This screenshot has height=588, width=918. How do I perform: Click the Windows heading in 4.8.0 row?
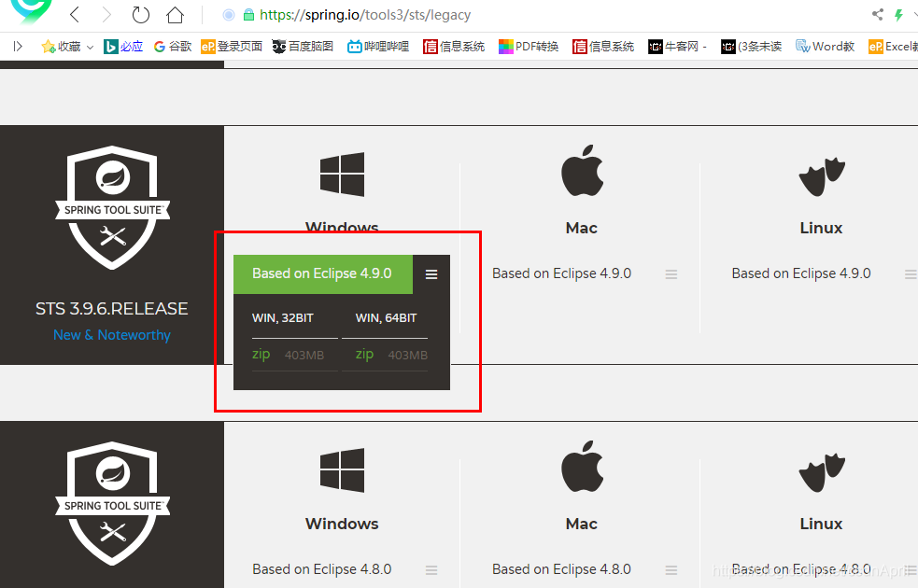[x=342, y=524]
